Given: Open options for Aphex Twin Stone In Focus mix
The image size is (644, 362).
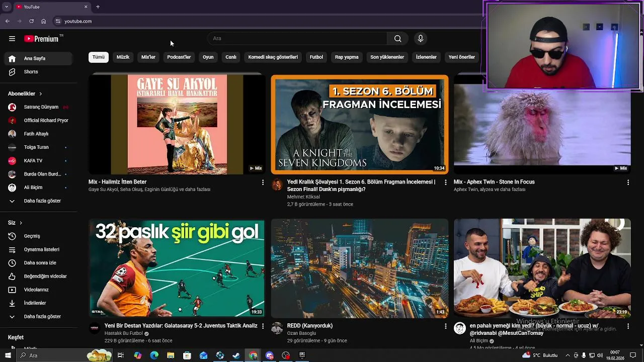Looking at the screenshot, I should [628, 183].
